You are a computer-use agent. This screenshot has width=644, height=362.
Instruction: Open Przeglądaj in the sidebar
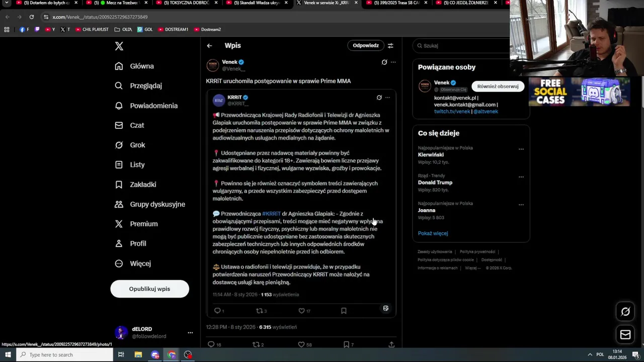point(138,85)
